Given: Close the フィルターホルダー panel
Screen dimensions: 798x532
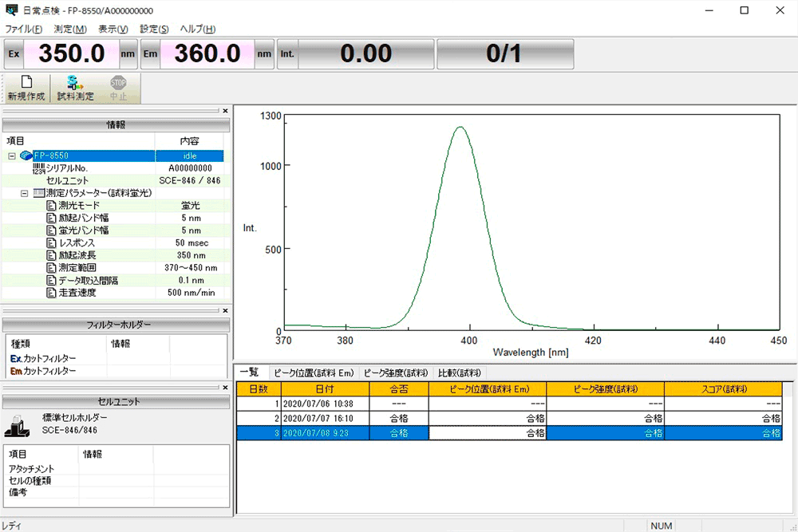Looking at the screenshot, I should [225, 310].
